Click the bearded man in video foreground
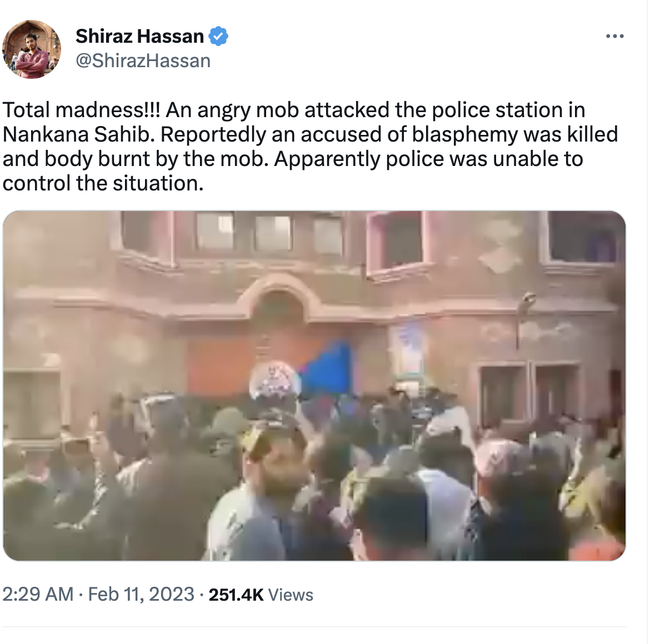670x644 pixels. pyautogui.click(x=275, y=466)
